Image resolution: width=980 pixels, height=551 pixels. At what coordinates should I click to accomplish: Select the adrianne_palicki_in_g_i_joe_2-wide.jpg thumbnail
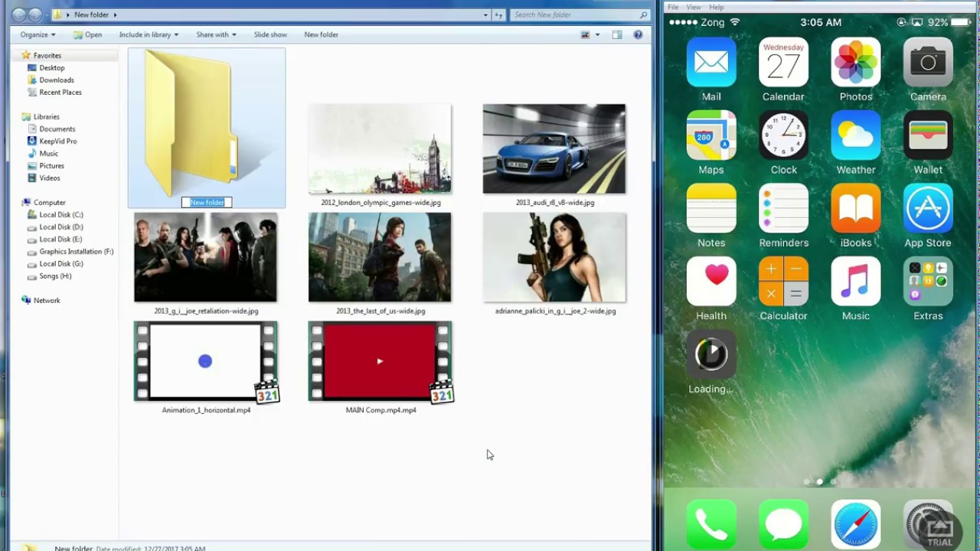pos(554,257)
